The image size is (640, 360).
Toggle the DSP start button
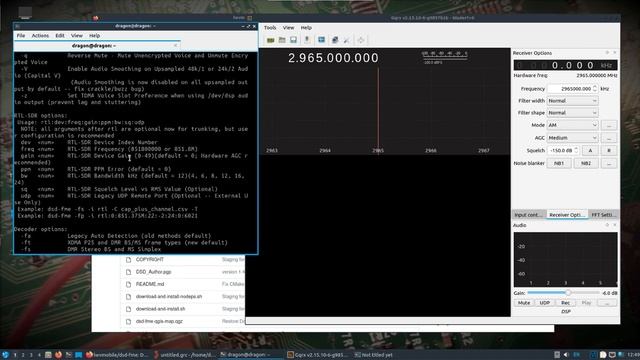click(565, 311)
